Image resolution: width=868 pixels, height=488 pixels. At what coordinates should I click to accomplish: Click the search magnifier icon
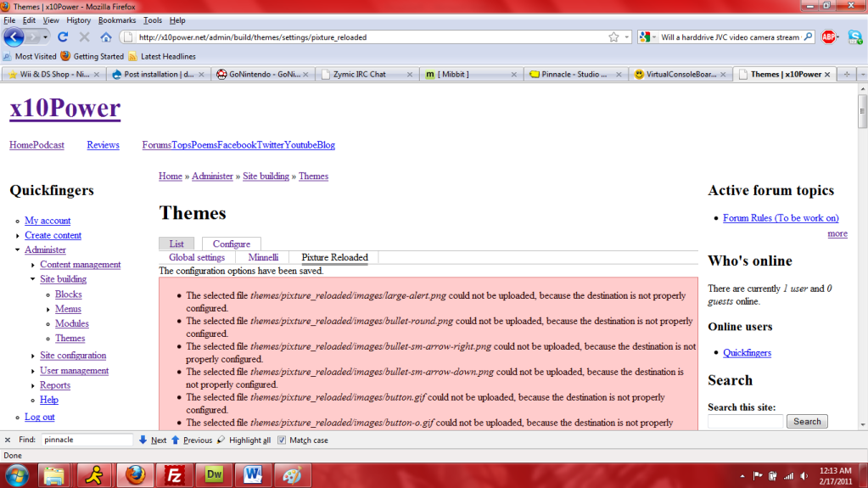pyautogui.click(x=809, y=37)
